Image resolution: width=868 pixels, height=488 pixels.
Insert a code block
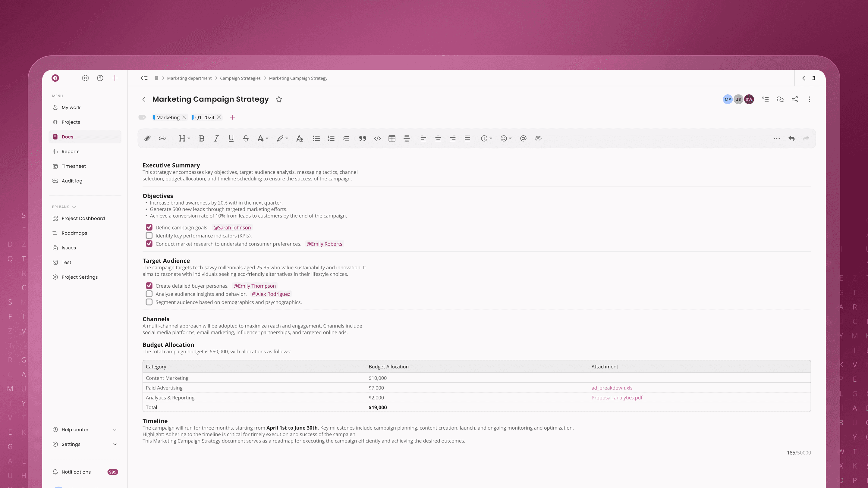click(x=377, y=139)
